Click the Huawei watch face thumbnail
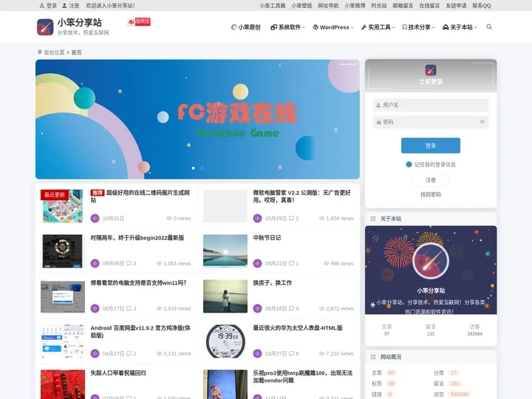Viewport: 532px width, 399px height. click(225, 341)
